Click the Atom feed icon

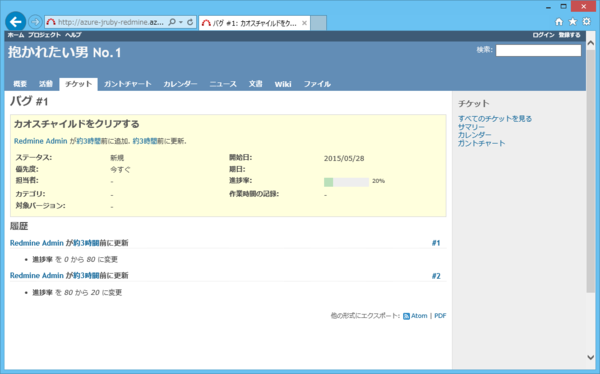(406, 316)
